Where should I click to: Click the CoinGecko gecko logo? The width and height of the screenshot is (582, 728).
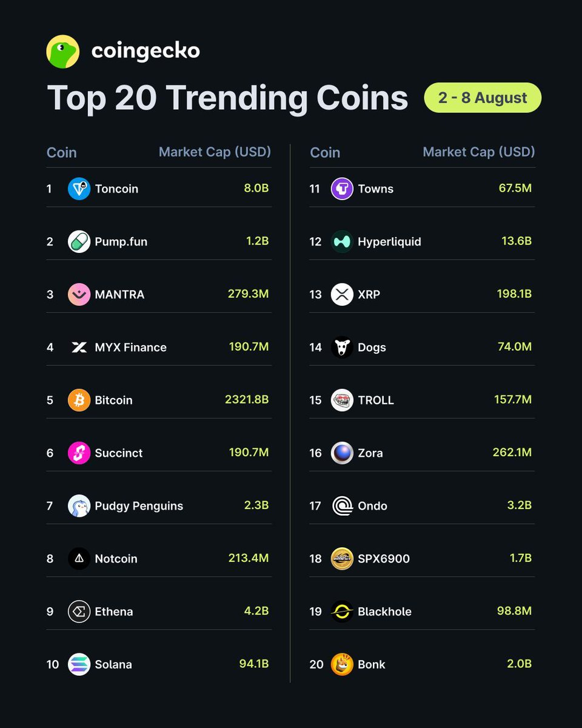click(x=62, y=52)
